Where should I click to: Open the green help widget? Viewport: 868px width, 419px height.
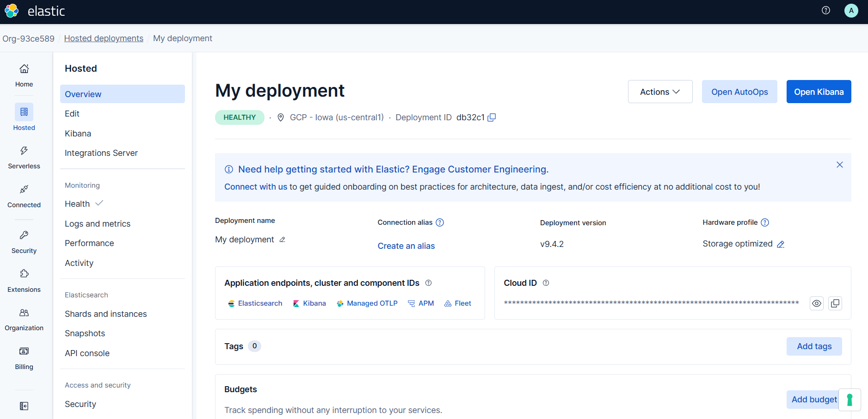coord(850,400)
